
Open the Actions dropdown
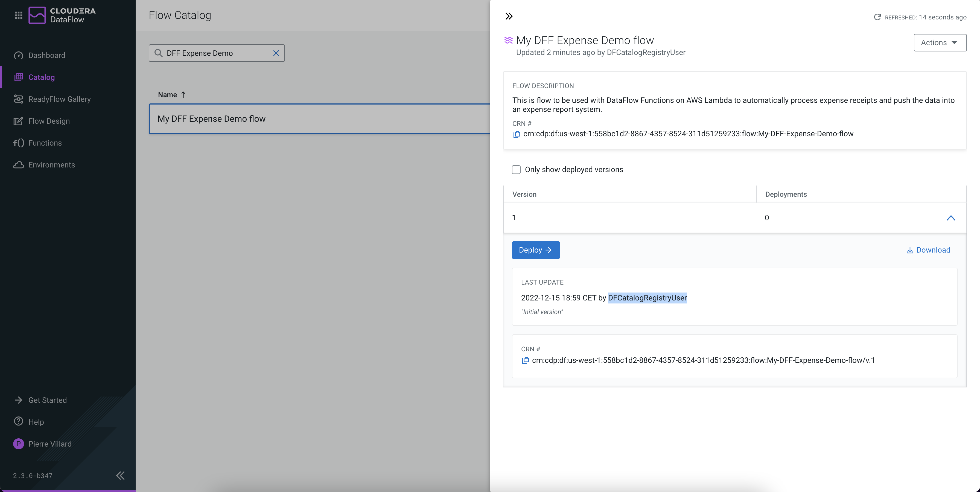(x=940, y=43)
